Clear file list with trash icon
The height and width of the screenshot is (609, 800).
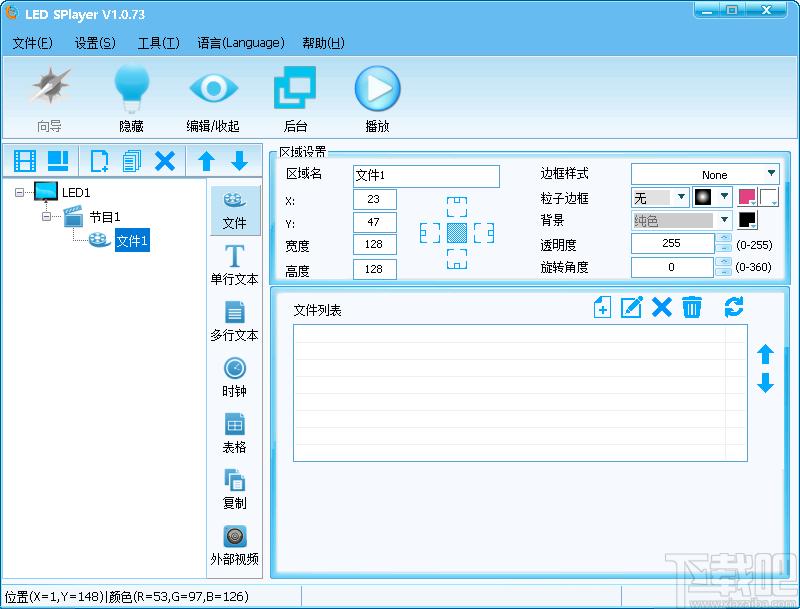click(692, 308)
